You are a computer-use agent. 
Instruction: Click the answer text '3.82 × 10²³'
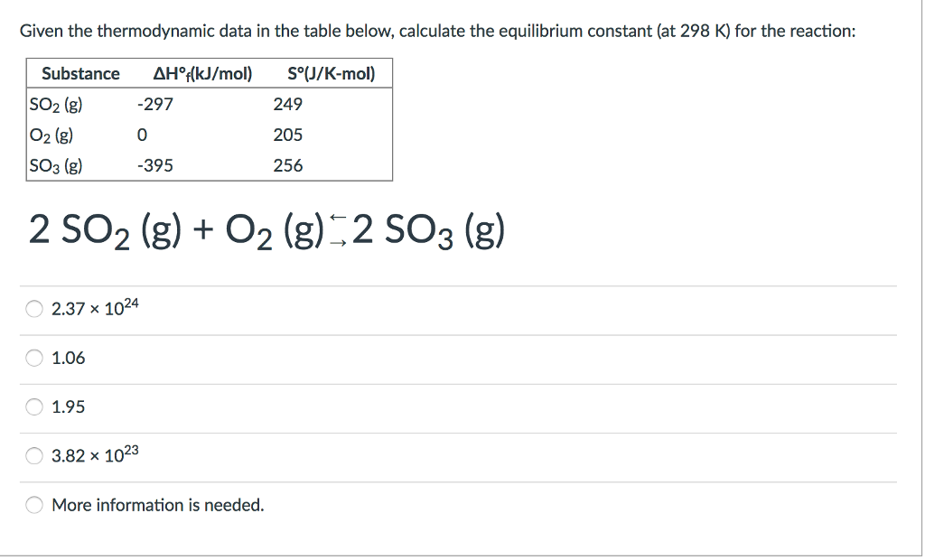[93, 455]
